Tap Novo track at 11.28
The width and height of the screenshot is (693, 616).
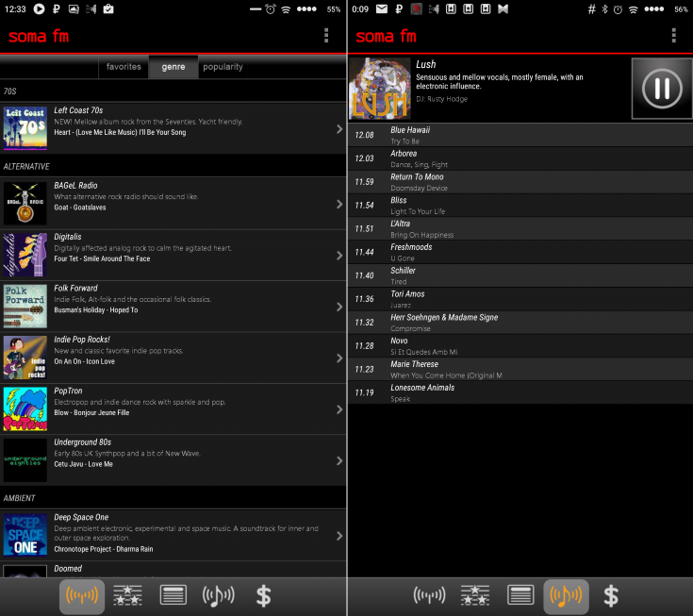520,346
